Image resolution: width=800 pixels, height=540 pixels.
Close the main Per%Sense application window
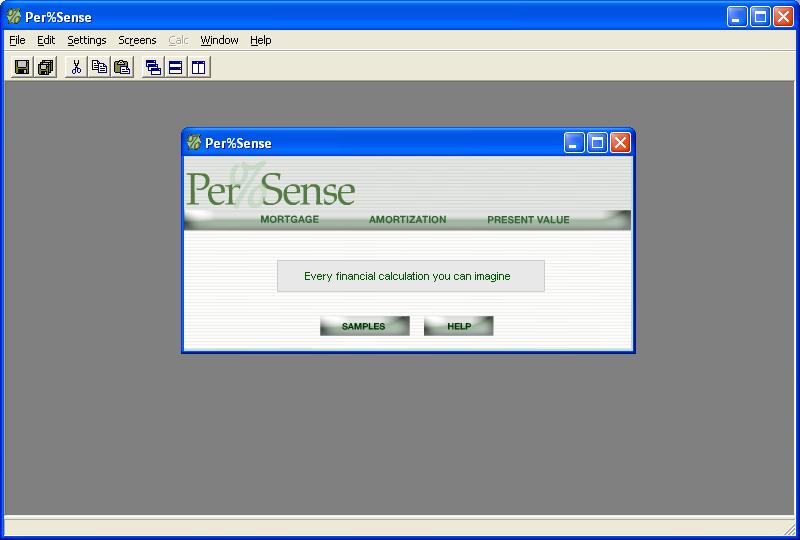[x=783, y=17]
